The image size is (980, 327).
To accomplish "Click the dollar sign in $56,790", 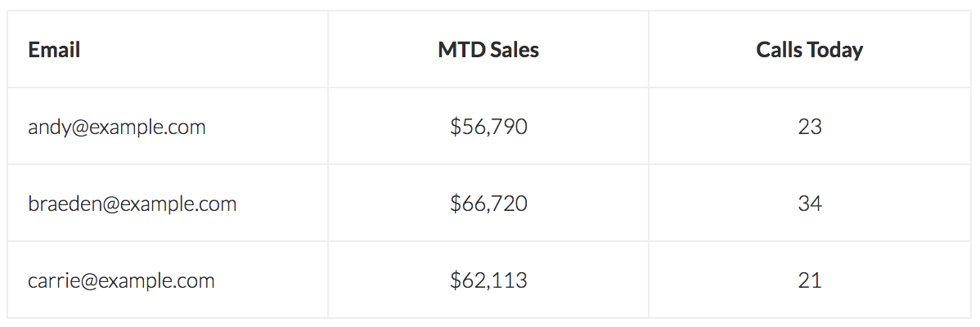I will tap(456, 127).
